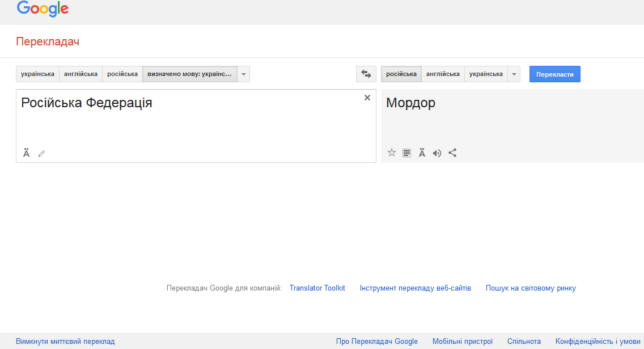Show the translation transliteration Ä icon
The height and width of the screenshot is (349, 644).
tap(422, 153)
